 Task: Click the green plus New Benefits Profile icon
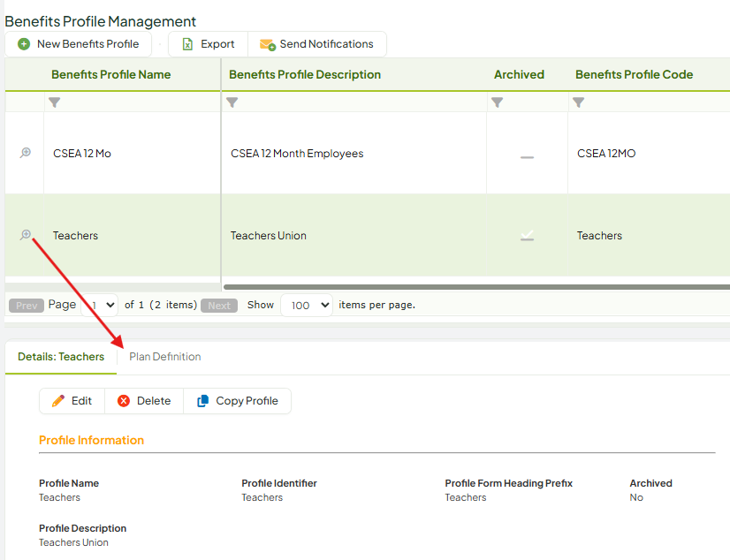click(x=24, y=44)
